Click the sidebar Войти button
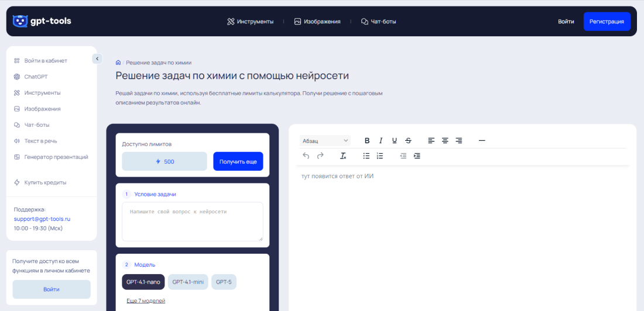 tap(52, 289)
